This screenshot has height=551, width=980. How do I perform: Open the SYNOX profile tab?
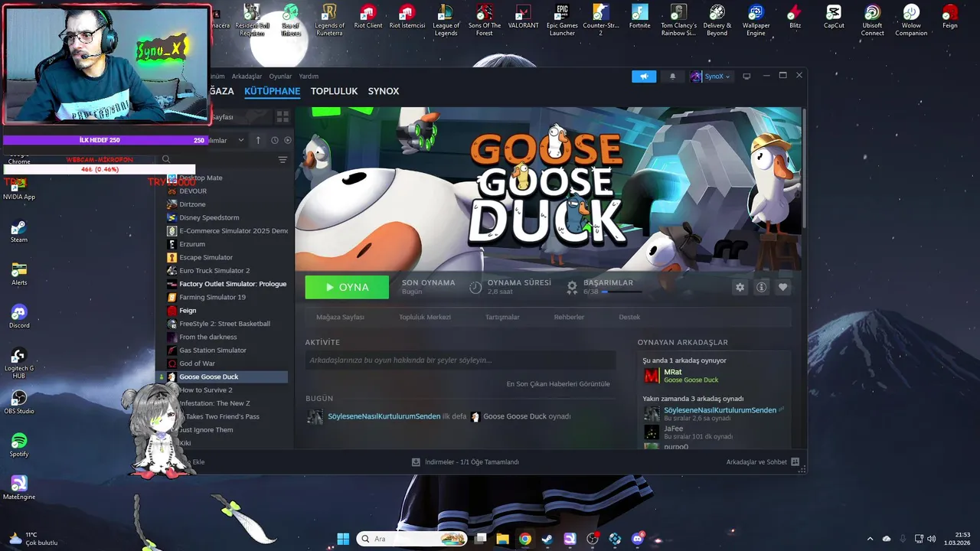tap(384, 91)
